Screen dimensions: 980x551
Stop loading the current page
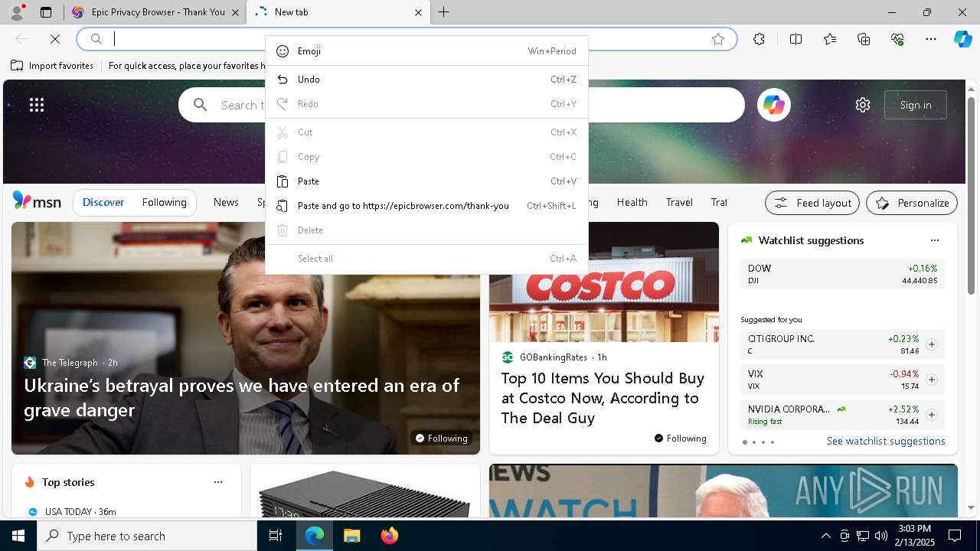click(x=55, y=39)
